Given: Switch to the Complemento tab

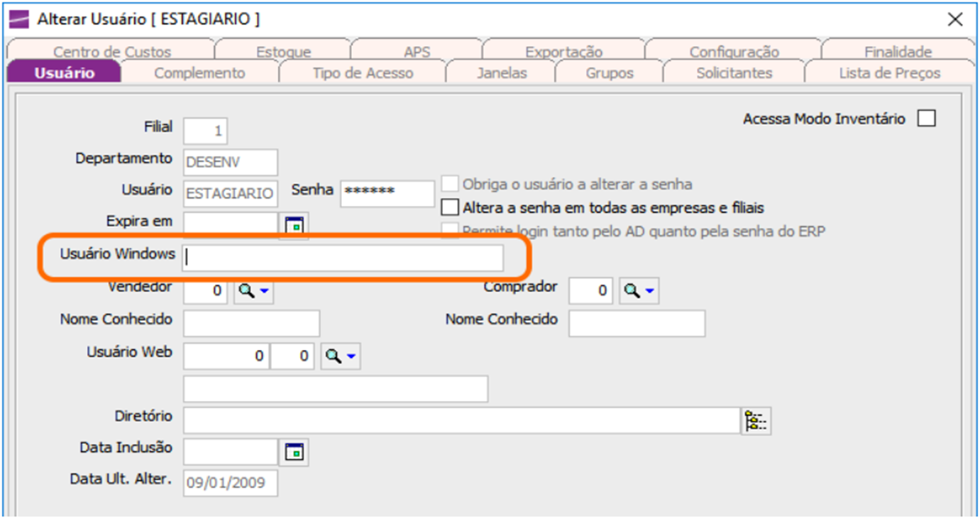Looking at the screenshot, I should (x=199, y=73).
